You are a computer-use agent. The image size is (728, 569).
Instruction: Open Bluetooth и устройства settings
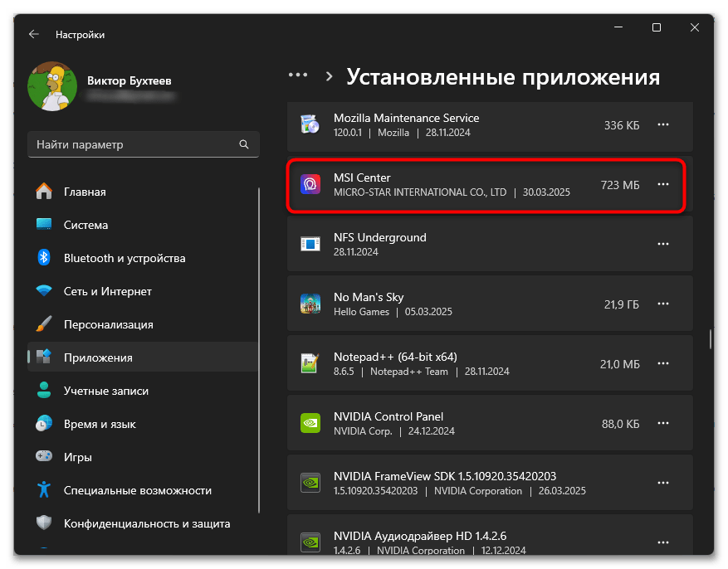(x=143, y=258)
